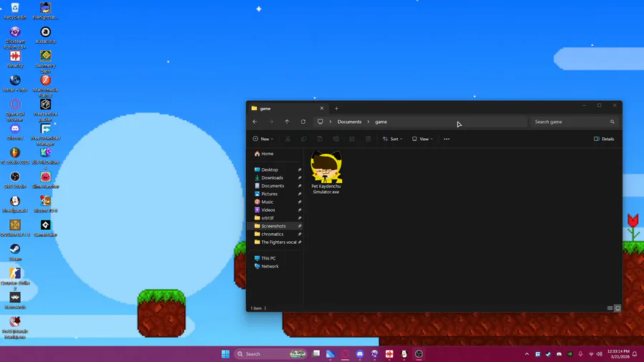Expand the chevron after the PC icon
This screenshot has height=362, width=644.
tap(330, 122)
